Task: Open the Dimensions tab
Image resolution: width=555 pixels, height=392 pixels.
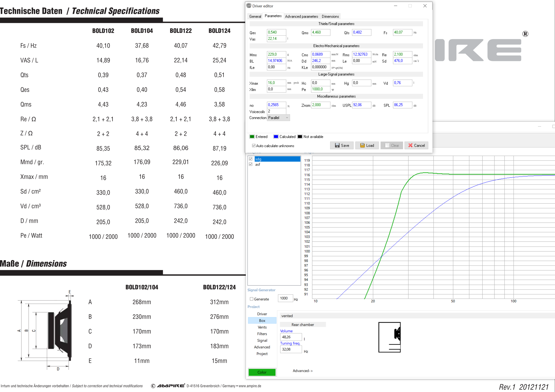Action: click(330, 16)
